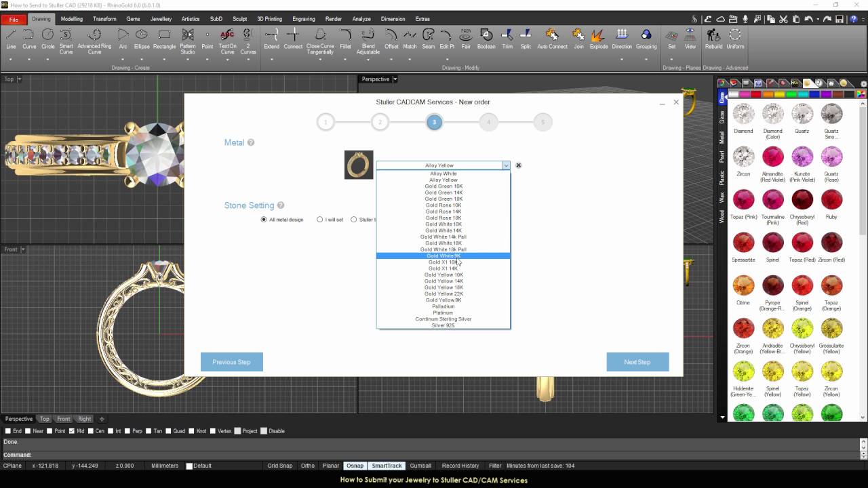Activate the Trim tool
Image resolution: width=868 pixels, height=488 pixels.
coord(507,39)
